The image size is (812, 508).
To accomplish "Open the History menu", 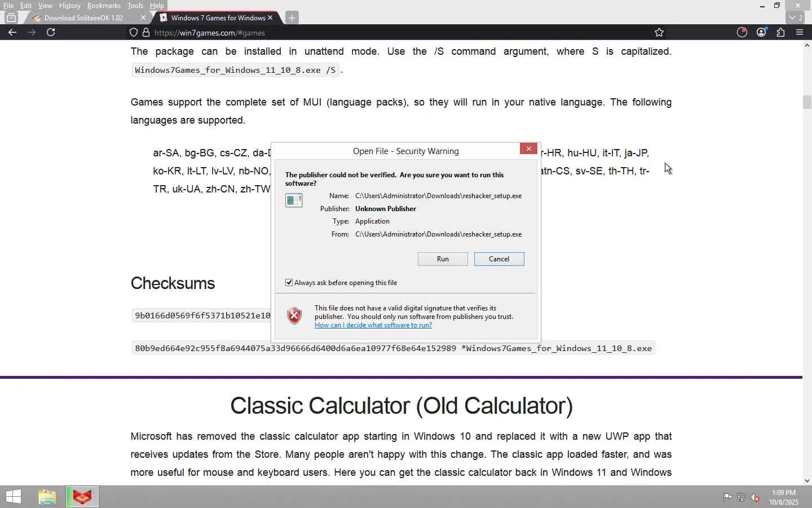I will pyautogui.click(x=70, y=6).
